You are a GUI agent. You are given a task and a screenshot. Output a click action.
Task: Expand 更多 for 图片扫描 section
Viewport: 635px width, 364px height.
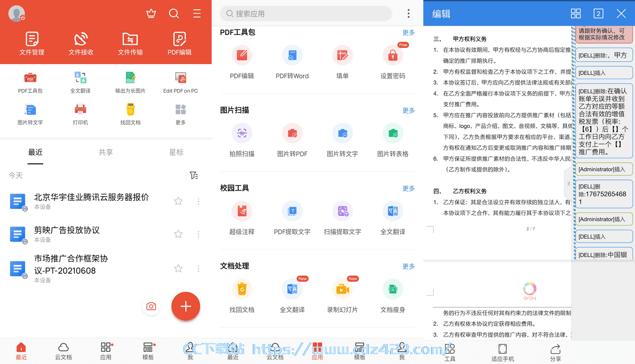pos(409,111)
